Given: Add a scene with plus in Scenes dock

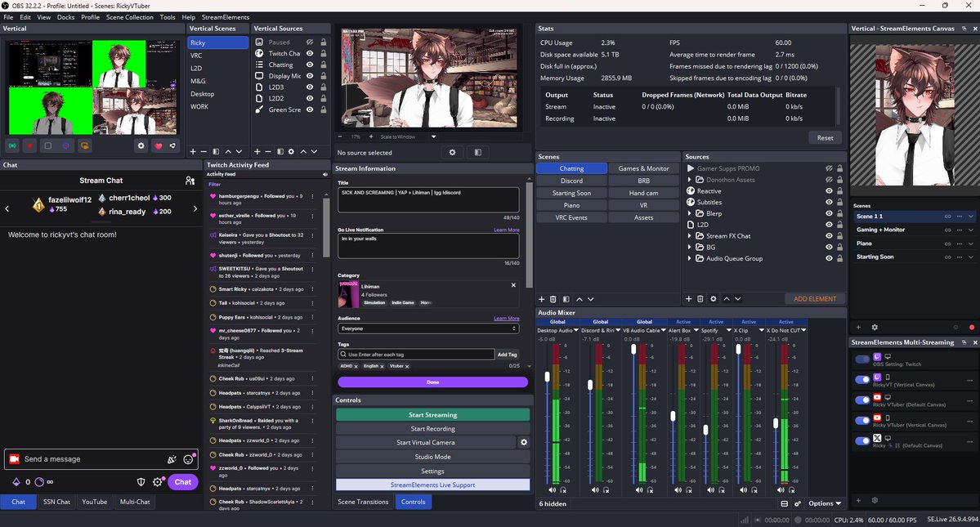Looking at the screenshot, I should click(542, 299).
